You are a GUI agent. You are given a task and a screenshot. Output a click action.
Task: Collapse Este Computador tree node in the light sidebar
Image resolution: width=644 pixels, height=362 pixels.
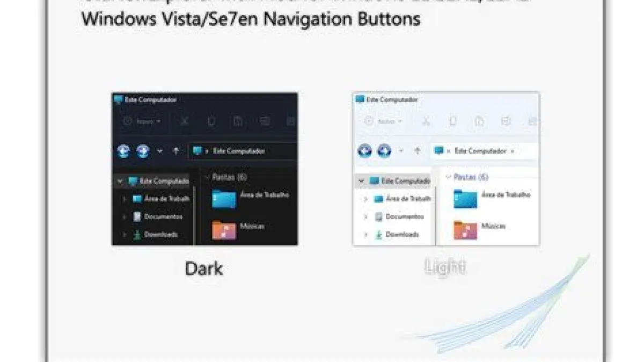(361, 181)
